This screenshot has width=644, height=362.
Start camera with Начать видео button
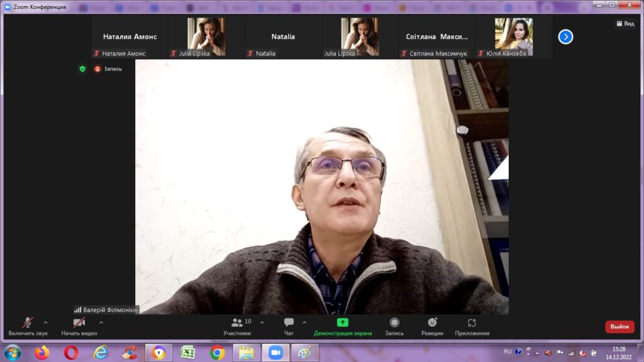tap(79, 327)
